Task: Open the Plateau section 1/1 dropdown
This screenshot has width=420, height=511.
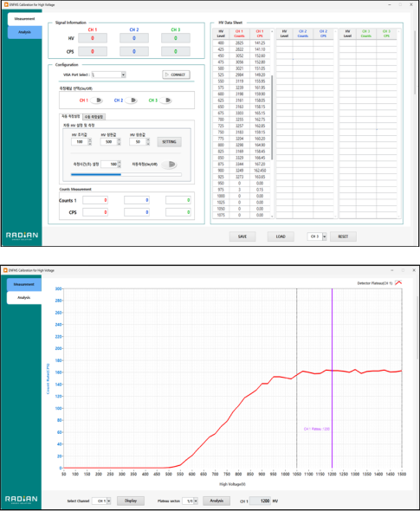Action: point(196,501)
